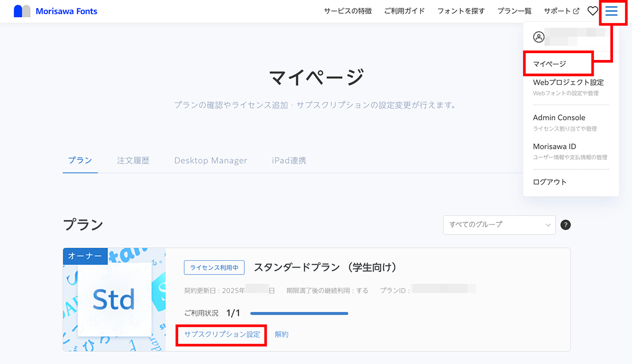Viewport: 632px width, 364px height.
Task: Switch to the iPad連携 tab
Action: [x=289, y=160]
